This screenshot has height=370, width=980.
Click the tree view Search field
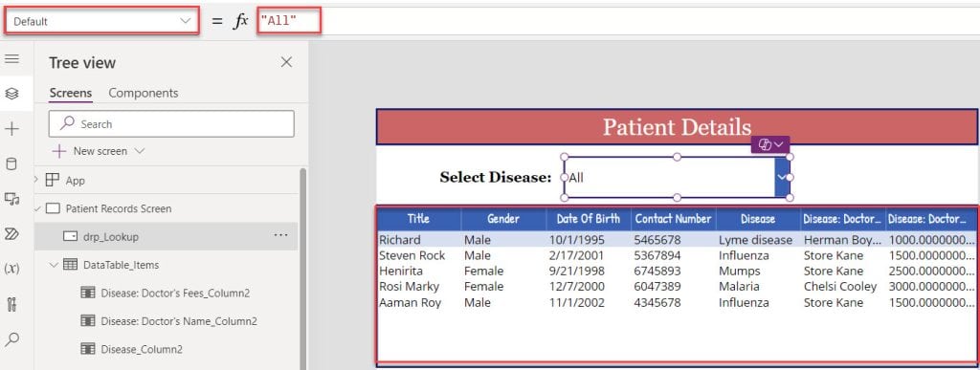[171, 124]
